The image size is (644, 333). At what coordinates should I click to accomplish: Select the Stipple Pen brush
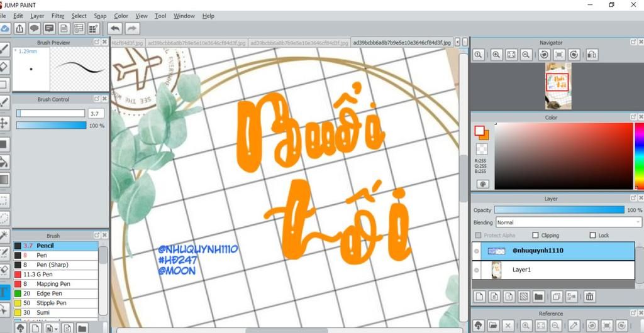[55, 303]
